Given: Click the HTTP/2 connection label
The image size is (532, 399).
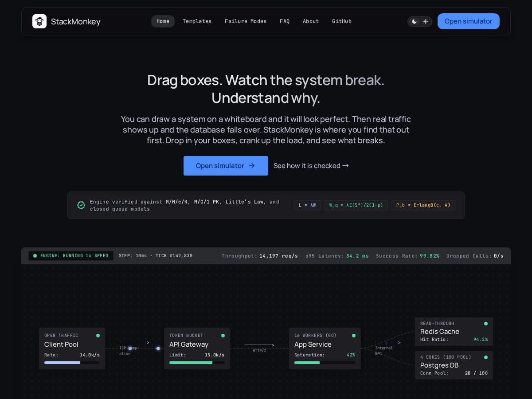Looking at the screenshot, I should click(259, 351).
